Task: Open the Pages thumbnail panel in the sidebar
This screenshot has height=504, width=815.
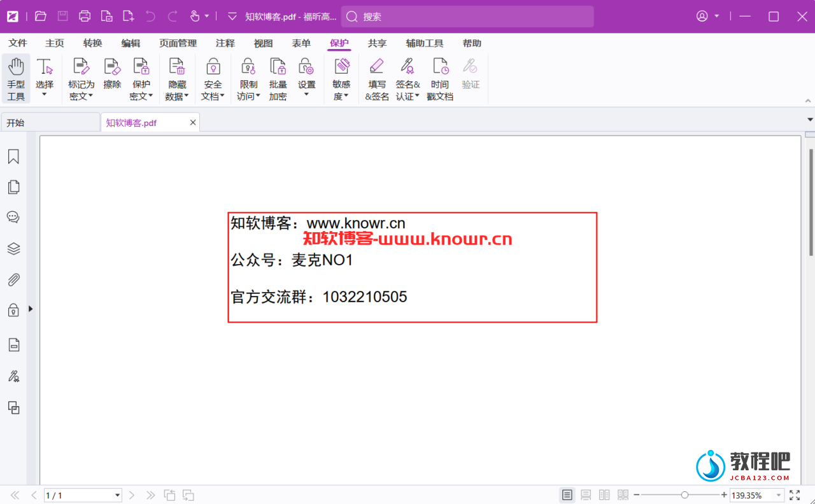Action: pyautogui.click(x=13, y=187)
